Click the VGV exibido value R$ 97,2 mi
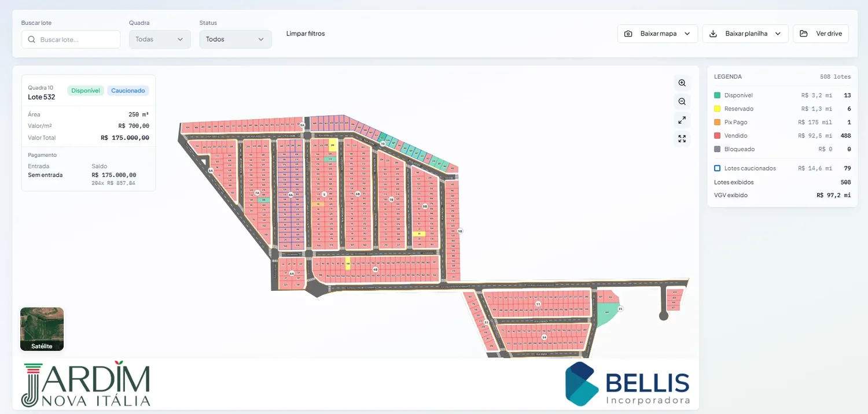 (x=833, y=195)
